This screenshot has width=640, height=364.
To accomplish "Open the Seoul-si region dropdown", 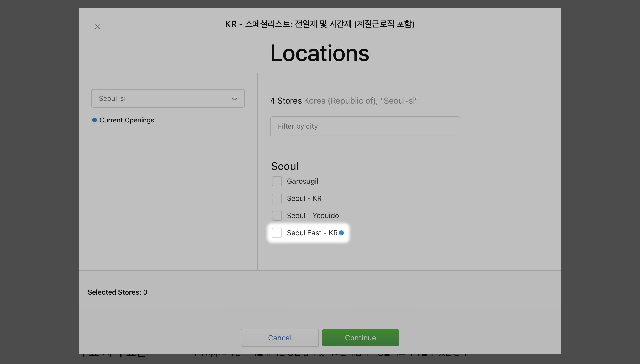I will pyautogui.click(x=168, y=98).
